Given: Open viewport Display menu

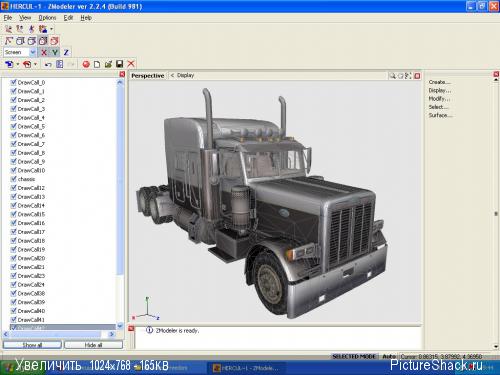Looking at the screenshot, I should click(185, 75).
